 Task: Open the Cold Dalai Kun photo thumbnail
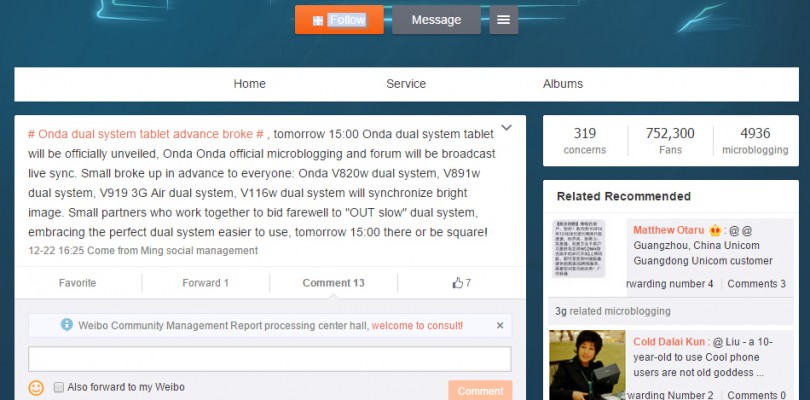pos(587,365)
